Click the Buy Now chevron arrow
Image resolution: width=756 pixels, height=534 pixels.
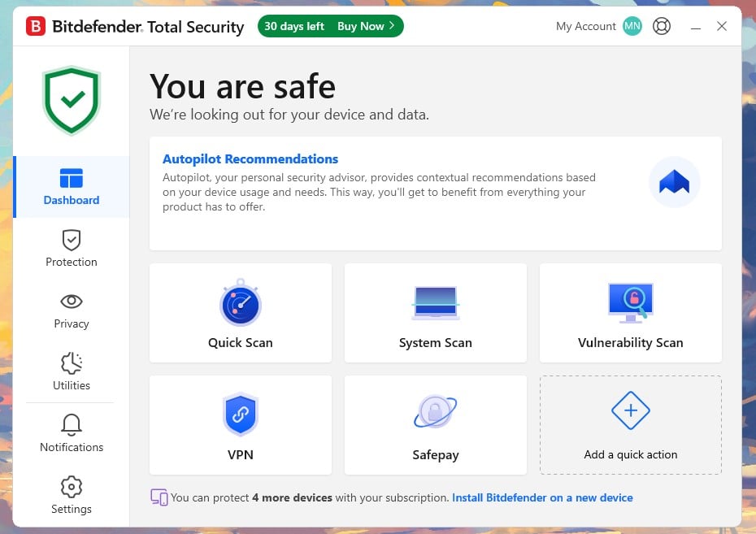(x=392, y=25)
